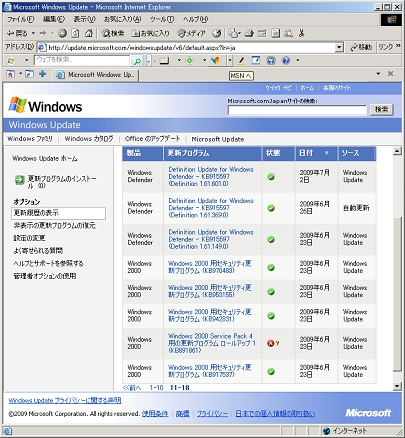Click the magnifier search button in web search bar
The image size is (405, 438).
[137, 61]
